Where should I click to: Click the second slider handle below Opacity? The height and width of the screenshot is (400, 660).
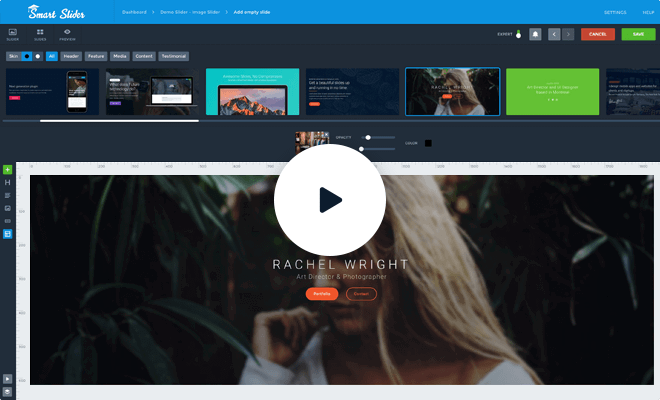tap(361, 149)
